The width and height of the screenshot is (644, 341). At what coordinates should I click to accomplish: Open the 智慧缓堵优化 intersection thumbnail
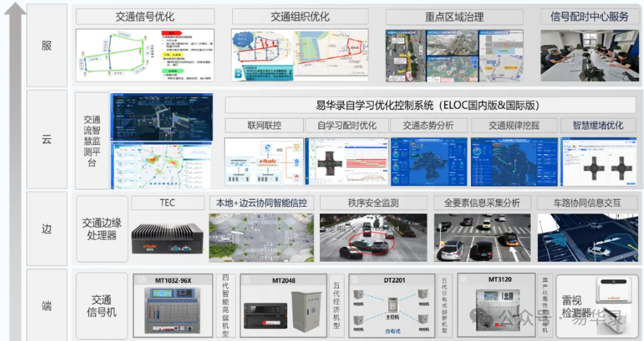[598, 162]
